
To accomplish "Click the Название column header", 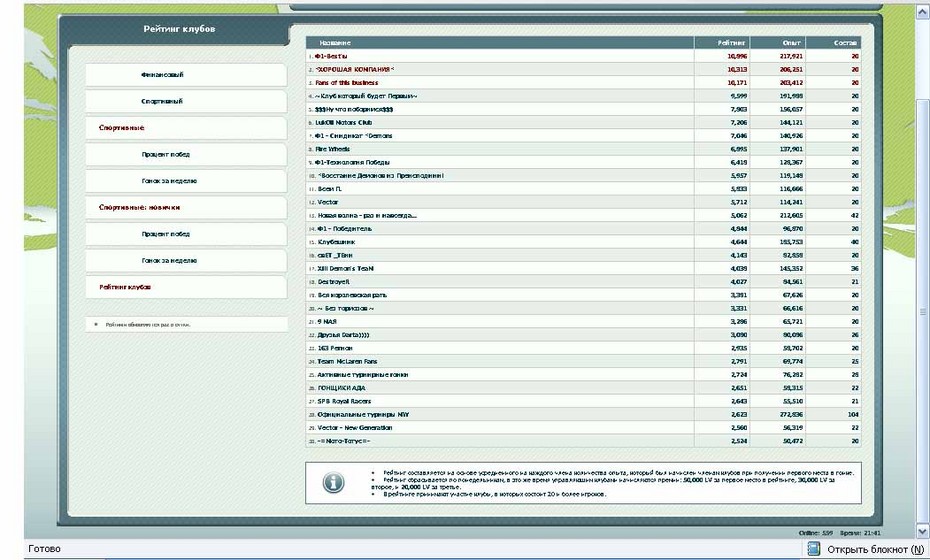I will click(335, 43).
